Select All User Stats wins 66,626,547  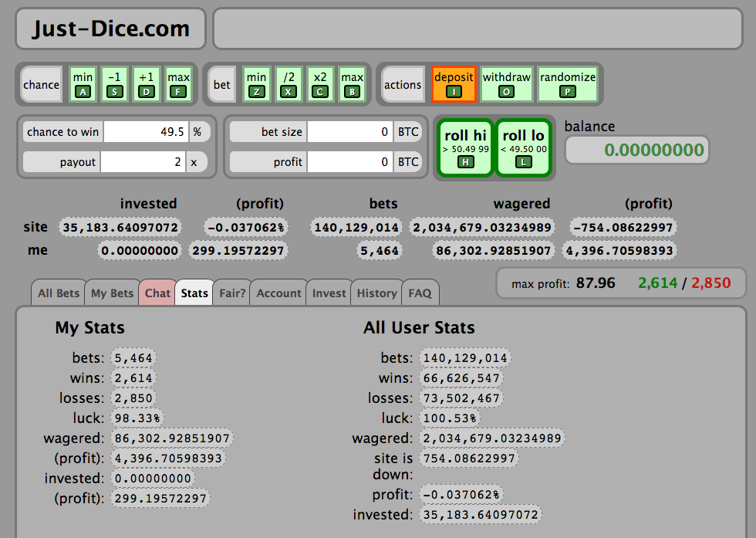(x=461, y=378)
